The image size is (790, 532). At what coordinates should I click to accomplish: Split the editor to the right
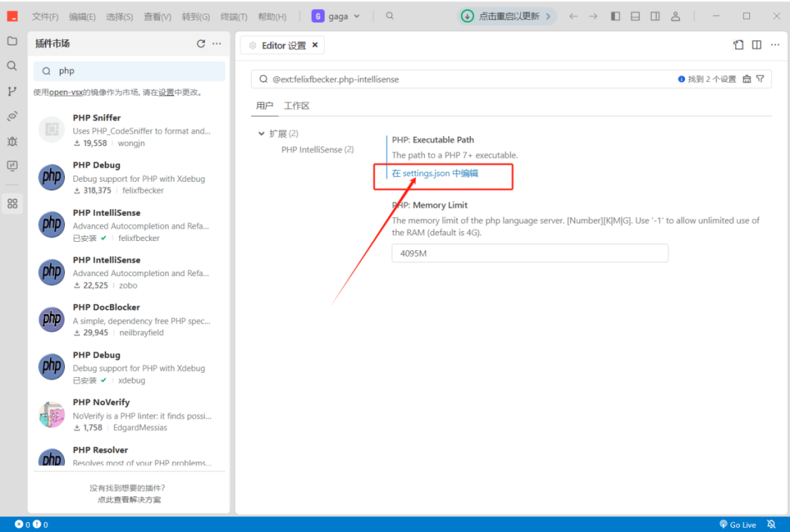(756, 45)
